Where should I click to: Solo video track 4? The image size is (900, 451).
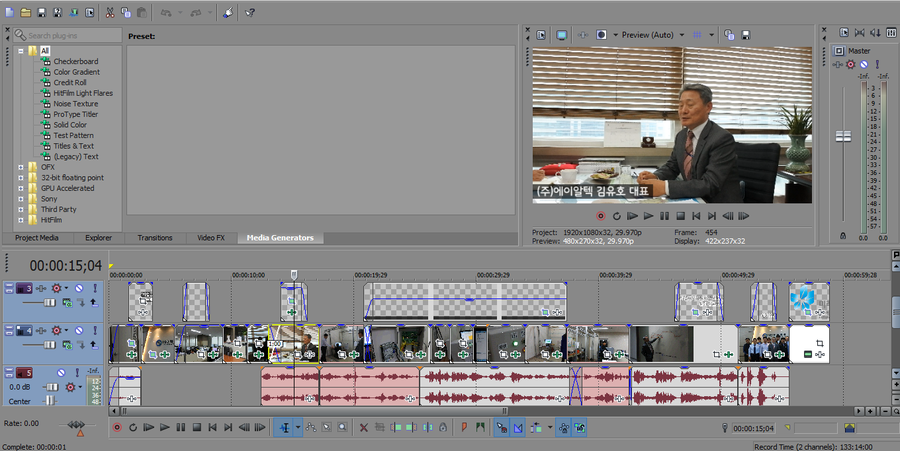click(95, 331)
